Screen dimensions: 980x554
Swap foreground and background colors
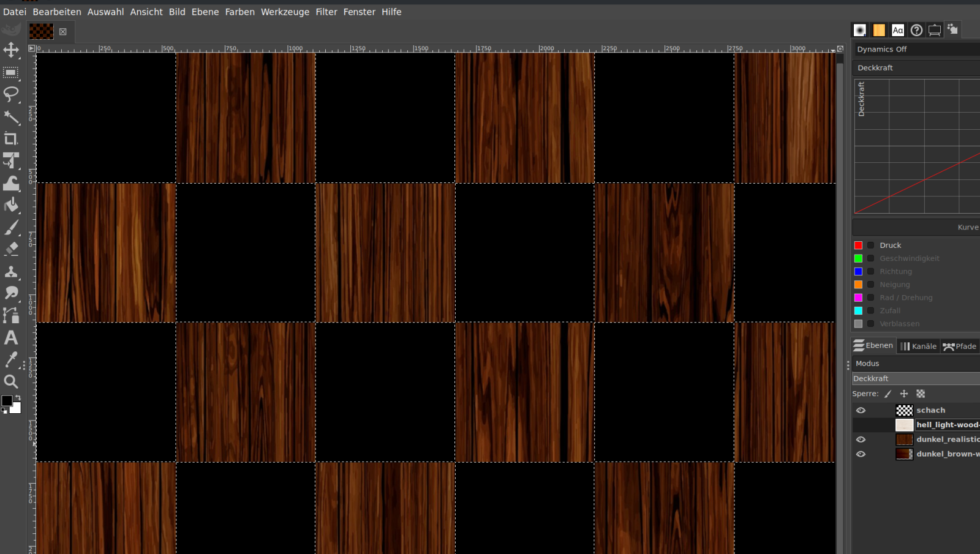click(18, 398)
